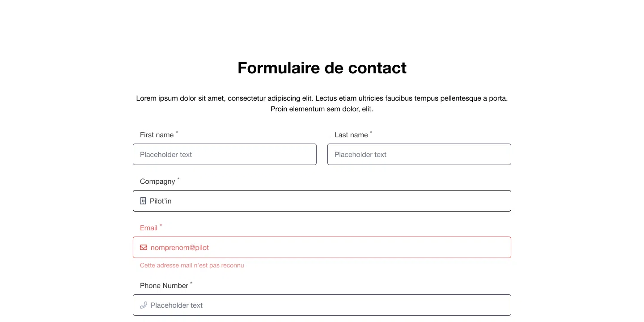Screen dimensions: 644x322
Task: Click the required asterisk beside First name
Action: click(177, 132)
